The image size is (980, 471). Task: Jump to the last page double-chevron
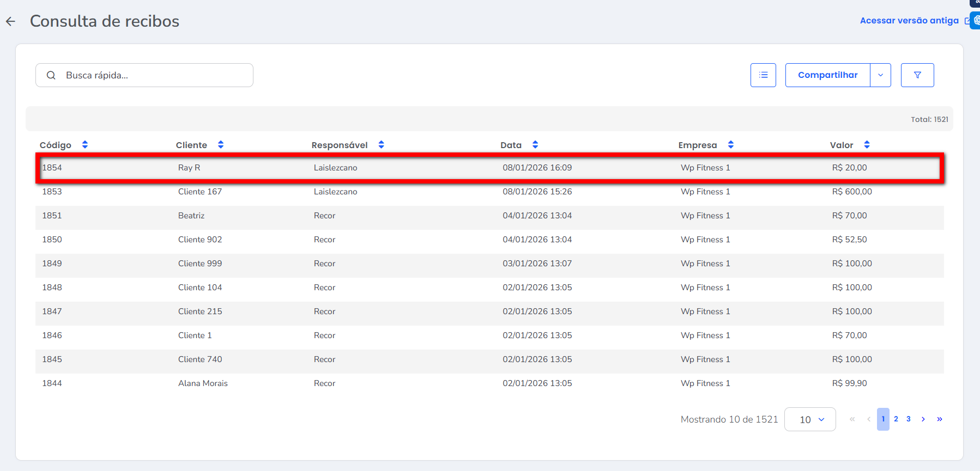[x=940, y=419]
